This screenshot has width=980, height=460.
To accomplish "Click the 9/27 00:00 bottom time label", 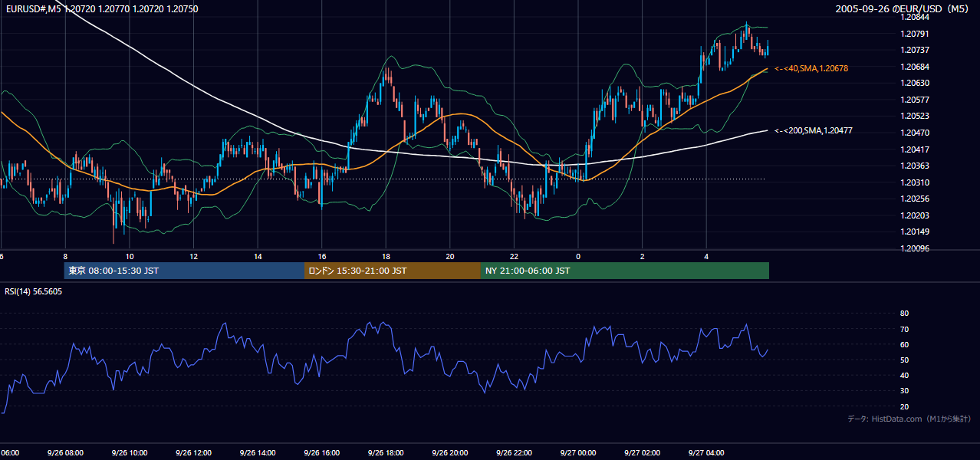I will 577,452.
